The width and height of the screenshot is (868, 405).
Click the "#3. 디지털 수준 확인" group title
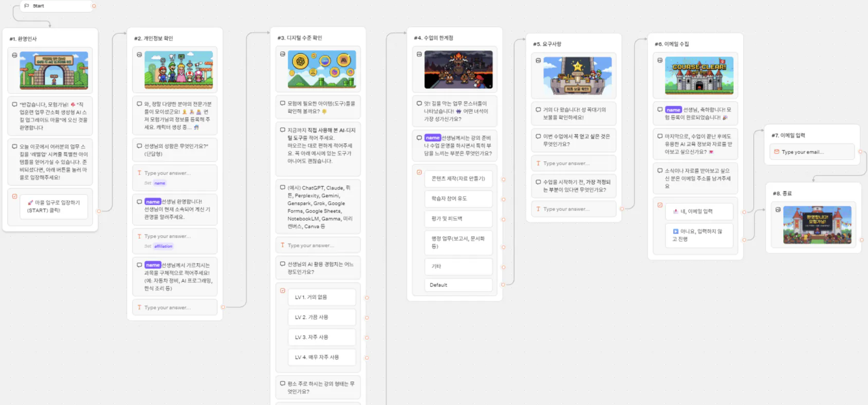[x=300, y=38]
